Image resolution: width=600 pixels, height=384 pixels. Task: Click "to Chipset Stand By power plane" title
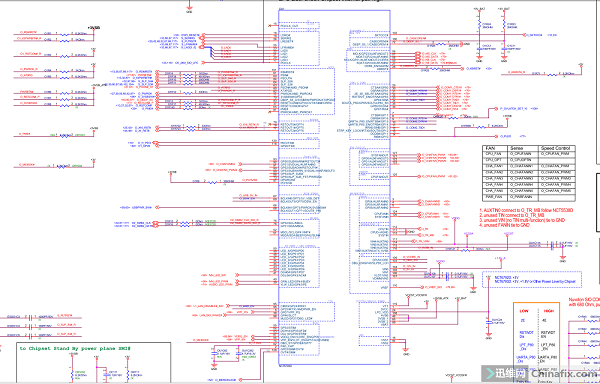click(x=75, y=348)
